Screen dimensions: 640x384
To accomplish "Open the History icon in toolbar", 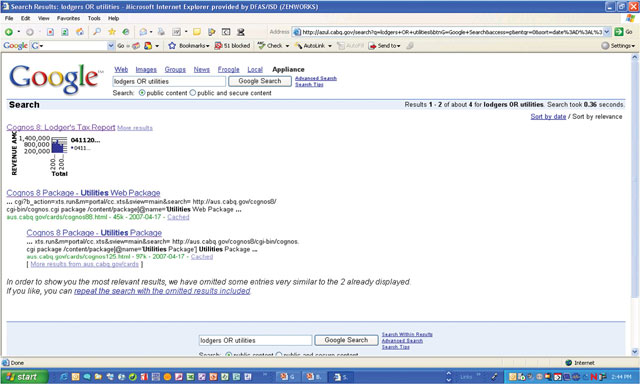I will click(126, 32).
